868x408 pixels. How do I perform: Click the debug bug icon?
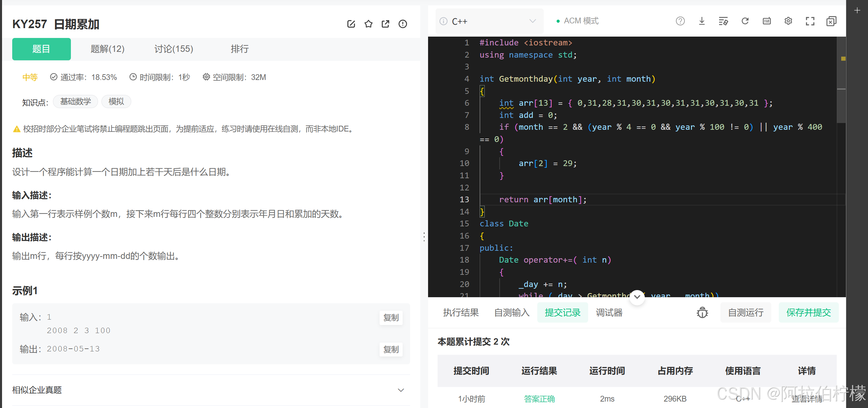[702, 312]
